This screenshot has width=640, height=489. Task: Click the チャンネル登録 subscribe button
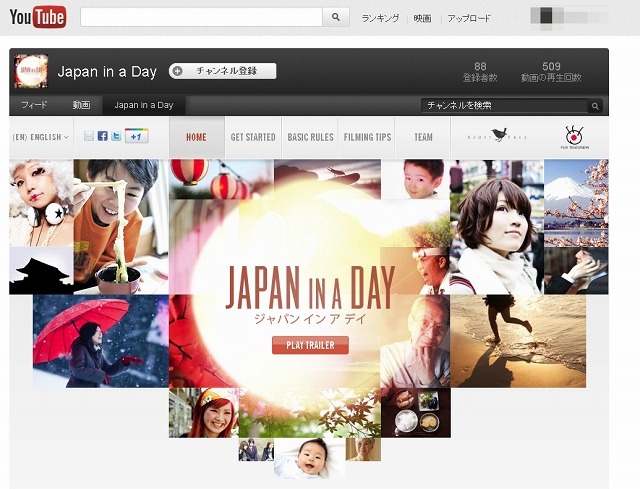(222, 71)
